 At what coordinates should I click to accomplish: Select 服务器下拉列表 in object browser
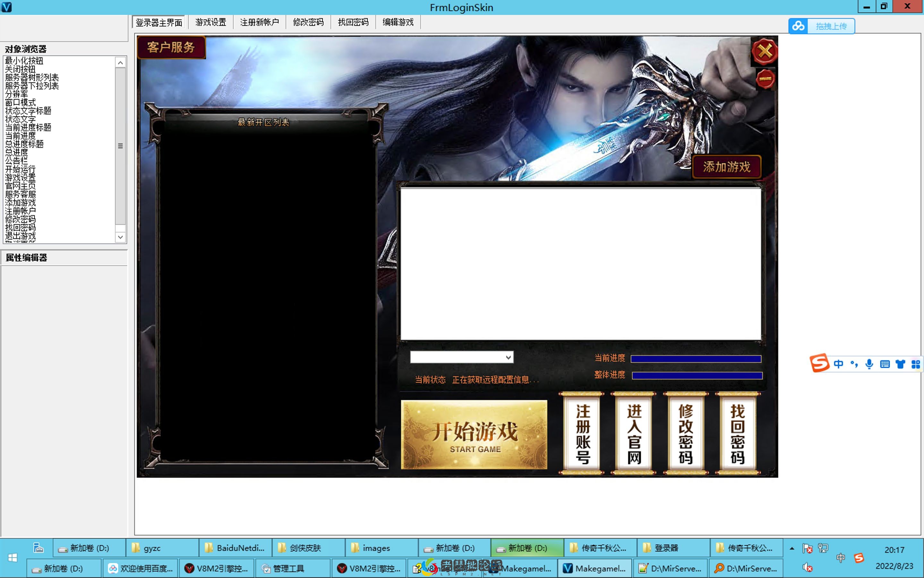click(32, 86)
